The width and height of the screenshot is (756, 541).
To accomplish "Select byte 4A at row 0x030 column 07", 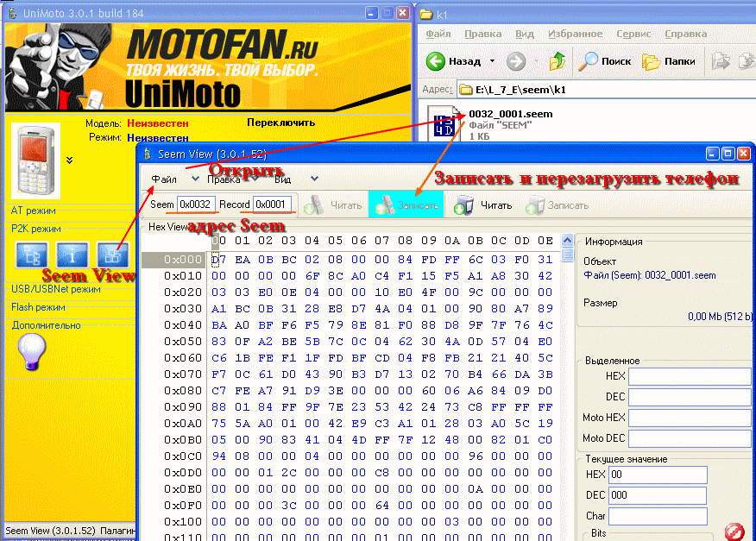I will (x=381, y=309).
